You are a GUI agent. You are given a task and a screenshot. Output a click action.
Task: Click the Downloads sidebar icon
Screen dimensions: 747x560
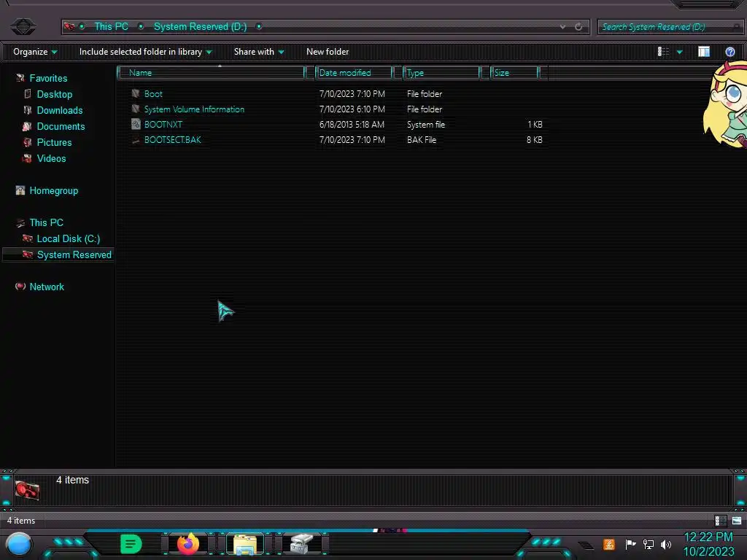[x=28, y=110]
